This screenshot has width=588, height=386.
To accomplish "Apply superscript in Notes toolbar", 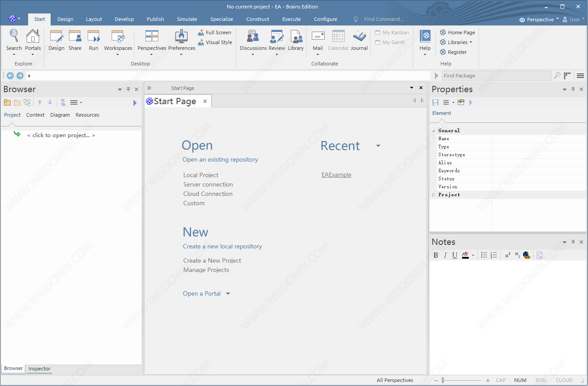I will click(x=507, y=255).
